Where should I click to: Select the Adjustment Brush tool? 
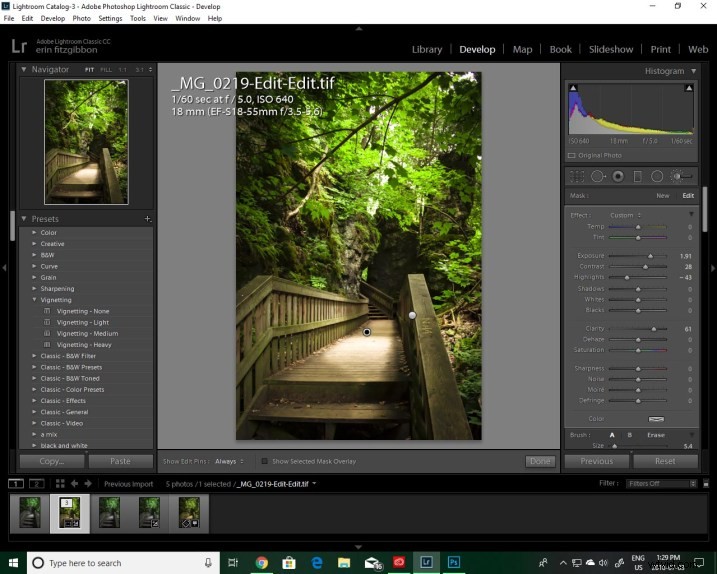pos(681,176)
